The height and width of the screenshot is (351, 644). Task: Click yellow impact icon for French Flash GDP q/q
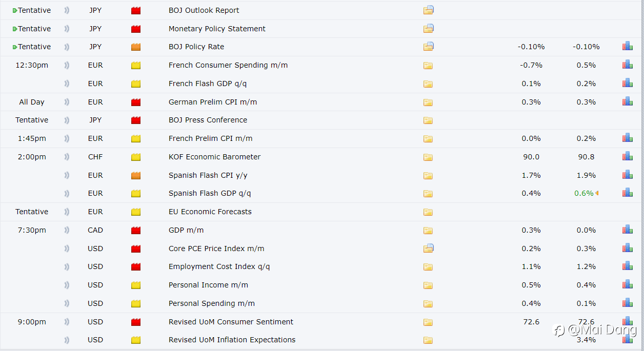click(136, 84)
